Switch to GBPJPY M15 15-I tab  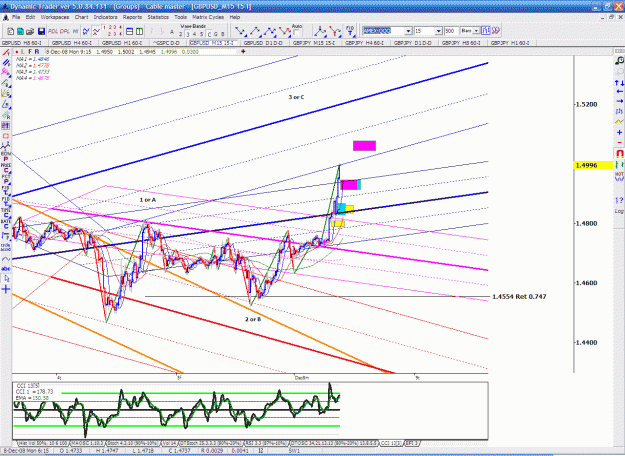pyautogui.click(x=314, y=43)
